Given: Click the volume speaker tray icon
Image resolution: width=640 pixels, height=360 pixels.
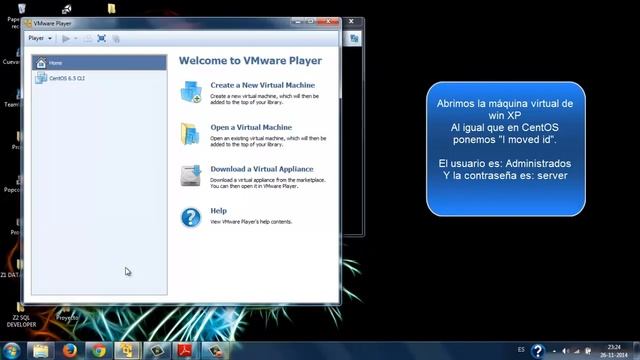Looking at the screenshot, I should (565, 351).
